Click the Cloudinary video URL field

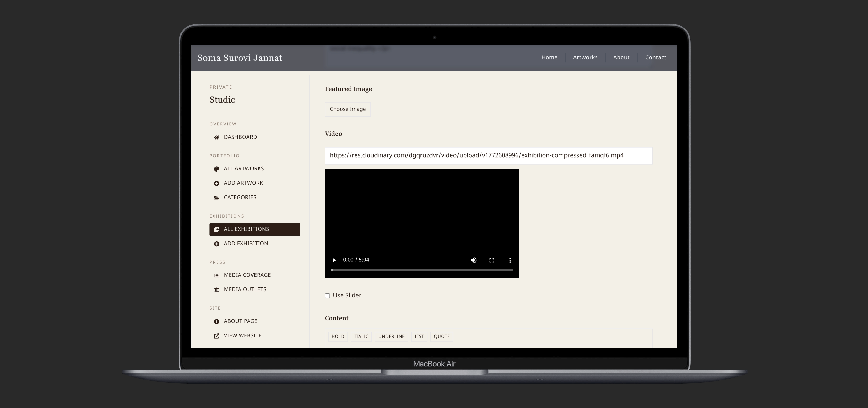pos(488,156)
